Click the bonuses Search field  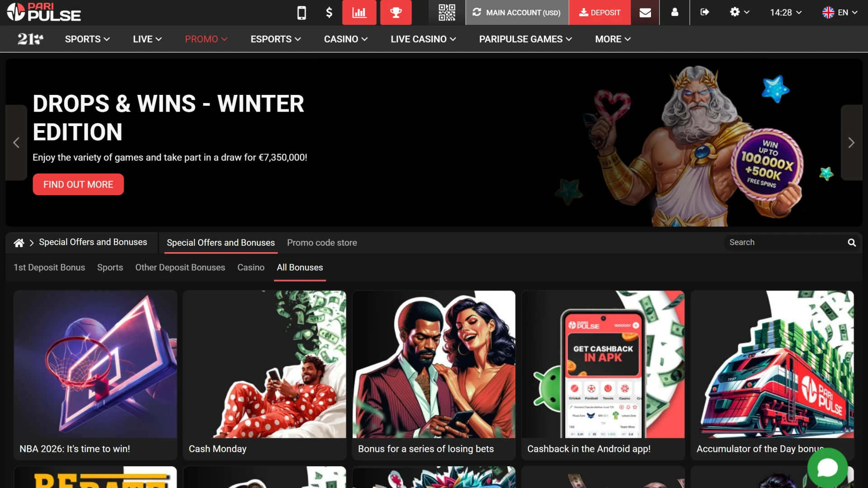pyautogui.click(x=784, y=243)
